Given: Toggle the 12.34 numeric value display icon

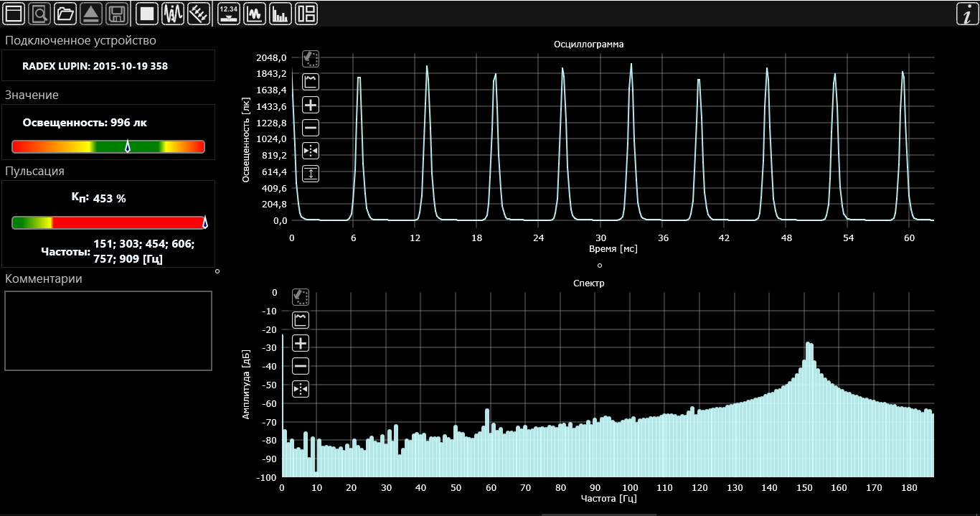Looking at the screenshot, I should click(229, 13).
